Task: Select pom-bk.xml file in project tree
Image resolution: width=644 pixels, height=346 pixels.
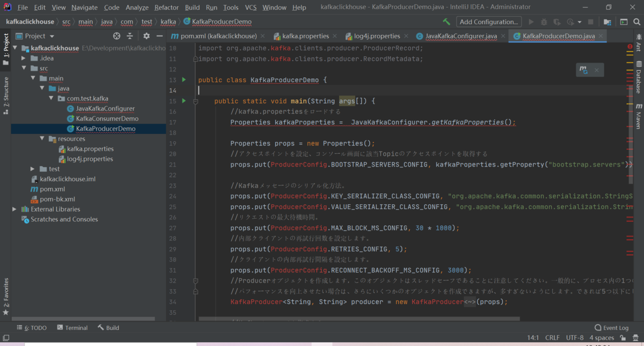Action: click(x=57, y=199)
